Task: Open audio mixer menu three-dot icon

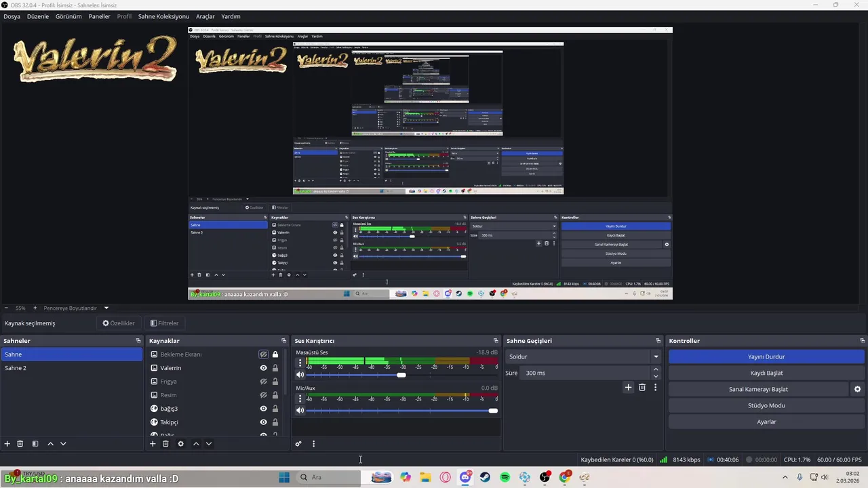Action: [x=313, y=444]
